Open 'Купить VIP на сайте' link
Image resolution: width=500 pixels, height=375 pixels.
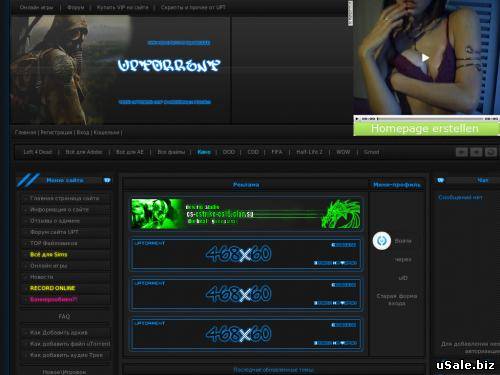point(122,7)
